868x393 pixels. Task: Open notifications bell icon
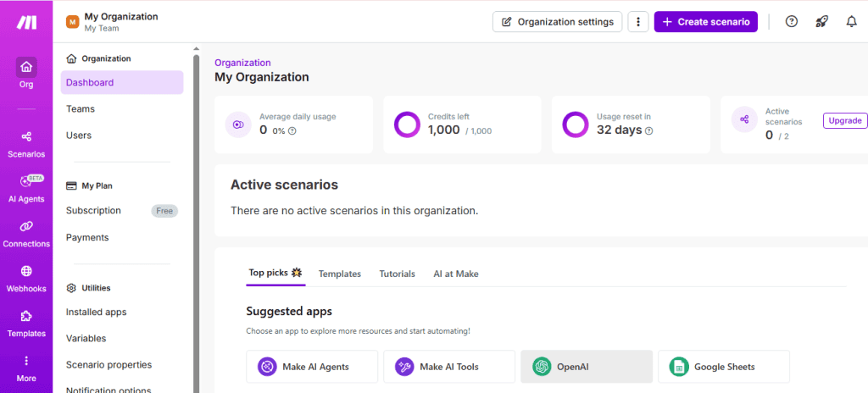(x=851, y=22)
